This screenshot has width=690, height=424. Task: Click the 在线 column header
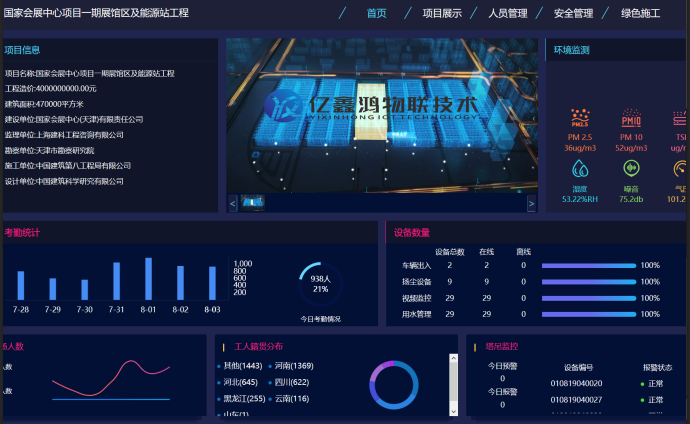click(487, 252)
